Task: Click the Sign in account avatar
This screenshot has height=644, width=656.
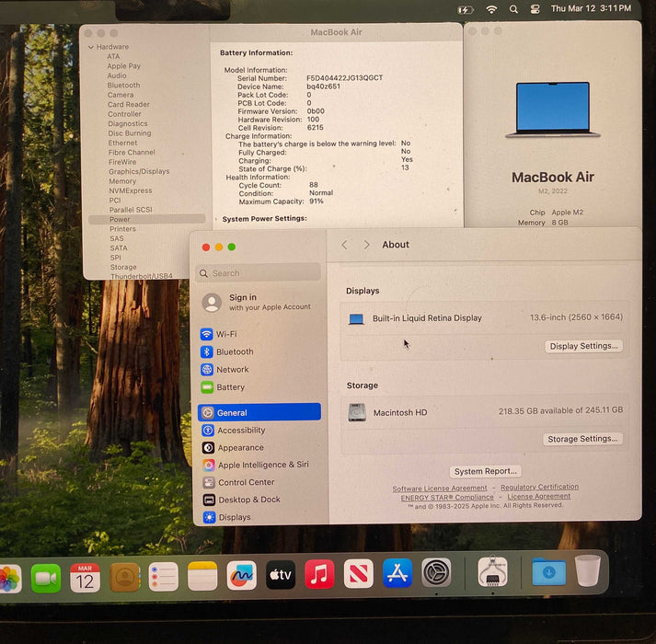Action: (212, 302)
